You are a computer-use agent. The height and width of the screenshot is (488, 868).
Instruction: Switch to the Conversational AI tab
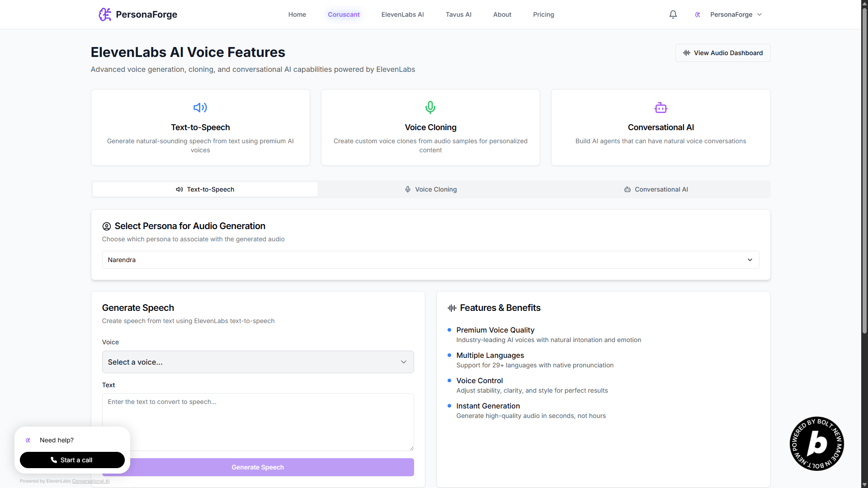tap(656, 189)
